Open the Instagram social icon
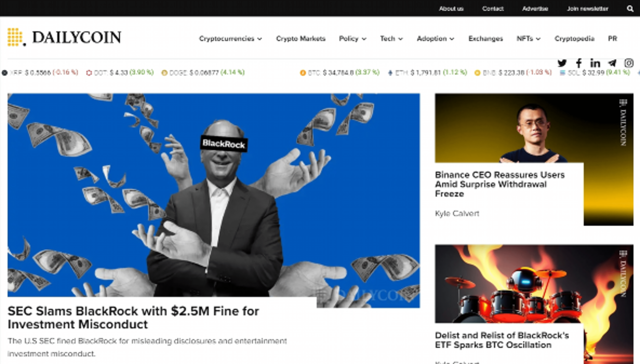The image size is (640, 364). (x=628, y=63)
